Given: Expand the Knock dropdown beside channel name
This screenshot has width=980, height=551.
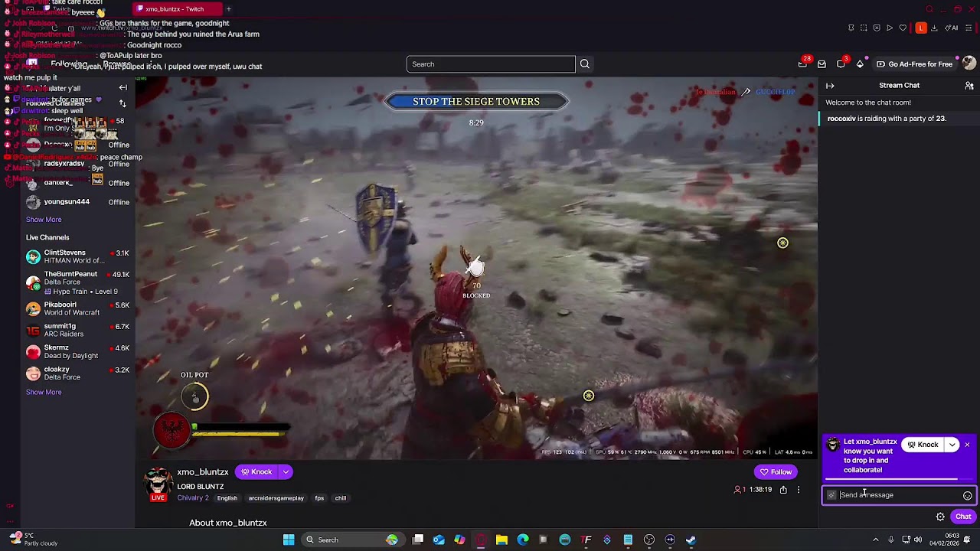Looking at the screenshot, I should (286, 472).
